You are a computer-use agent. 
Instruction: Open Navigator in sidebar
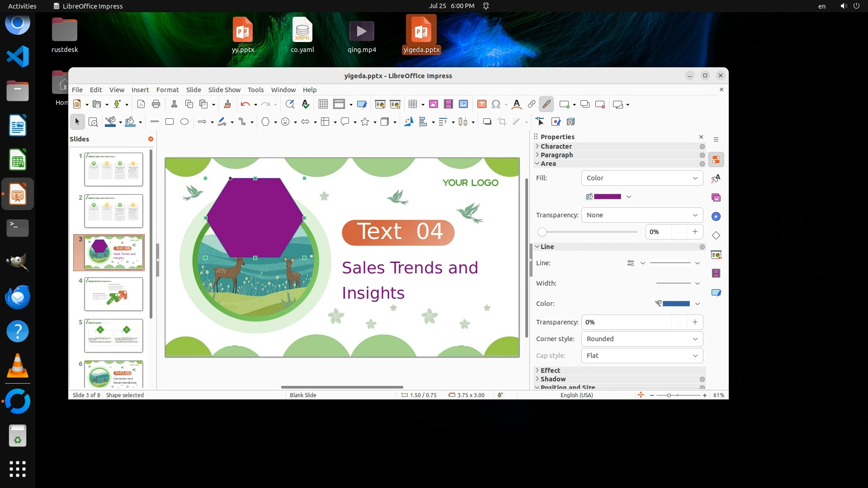[x=716, y=216]
